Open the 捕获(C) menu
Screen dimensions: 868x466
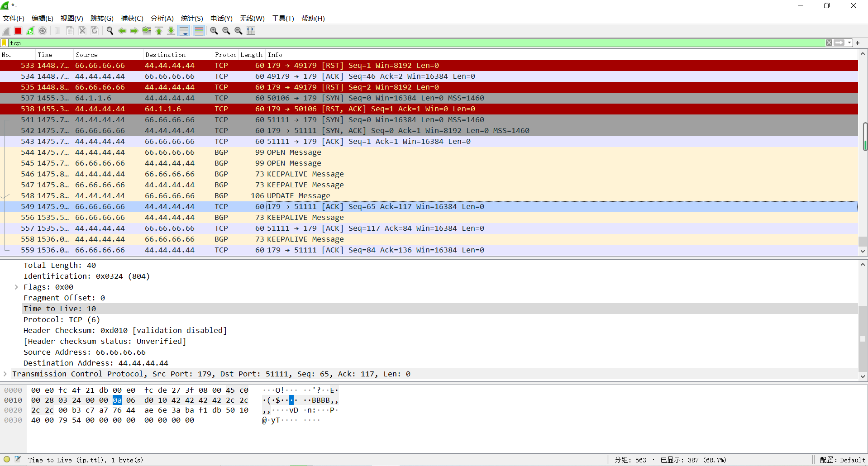pos(132,19)
